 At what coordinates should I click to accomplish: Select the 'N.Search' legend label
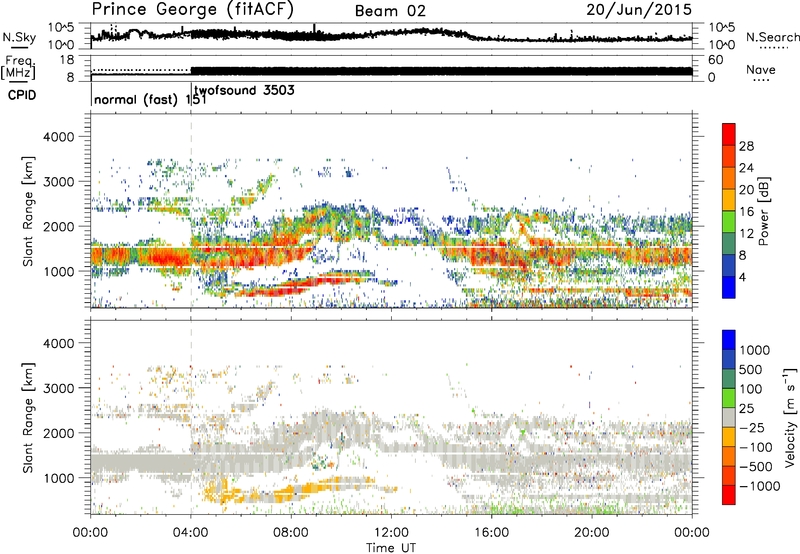(x=772, y=37)
